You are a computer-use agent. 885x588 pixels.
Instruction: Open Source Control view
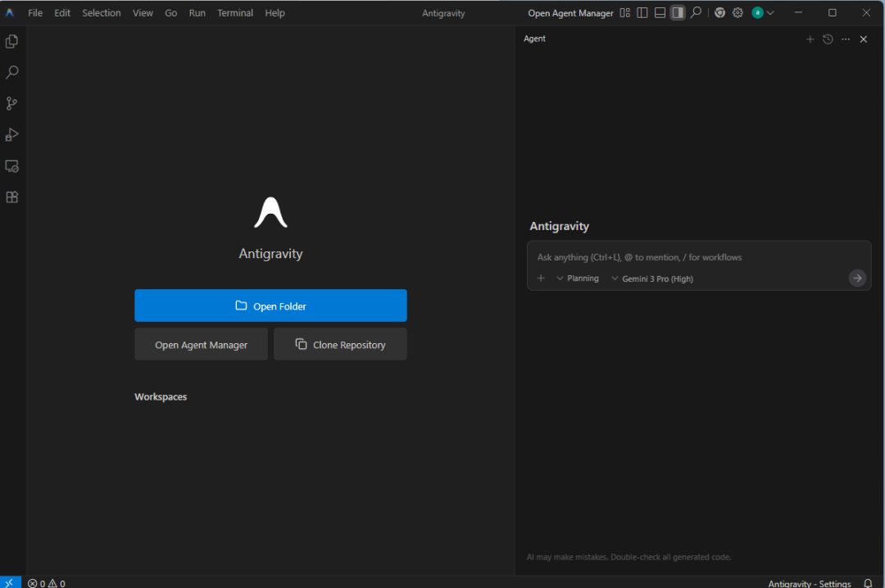coord(11,104)
